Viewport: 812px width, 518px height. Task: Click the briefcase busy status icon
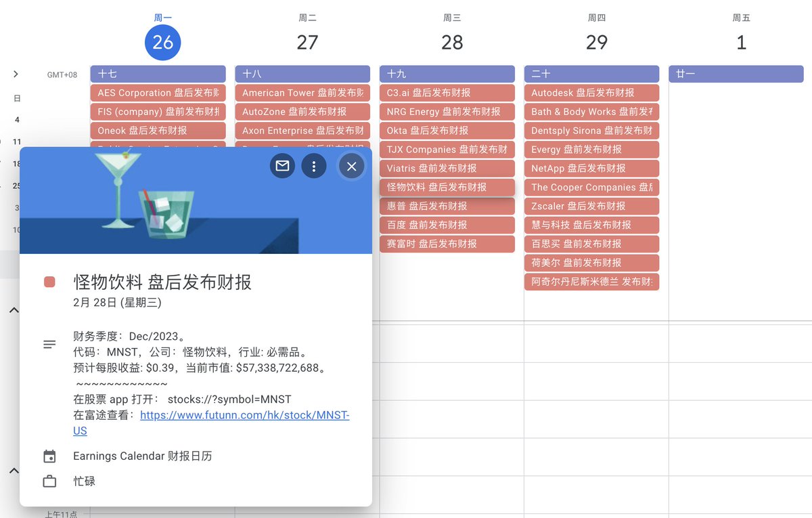coord(49,481)
